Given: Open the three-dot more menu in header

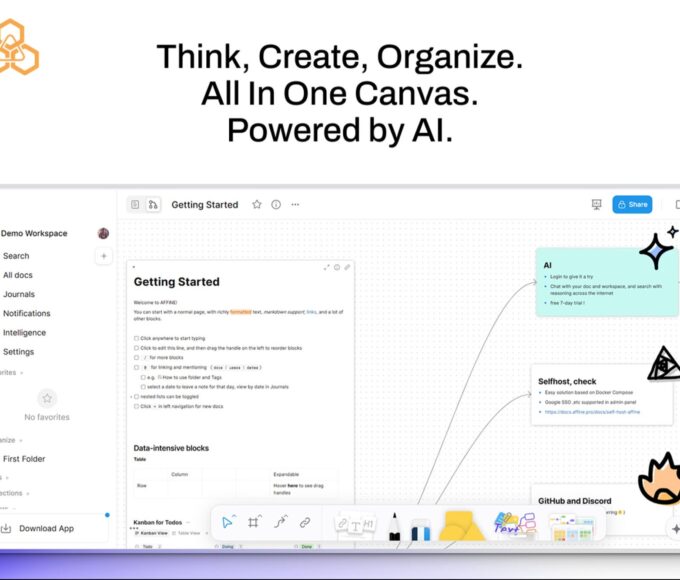Looking at the screenshot, I should (295, 204).
